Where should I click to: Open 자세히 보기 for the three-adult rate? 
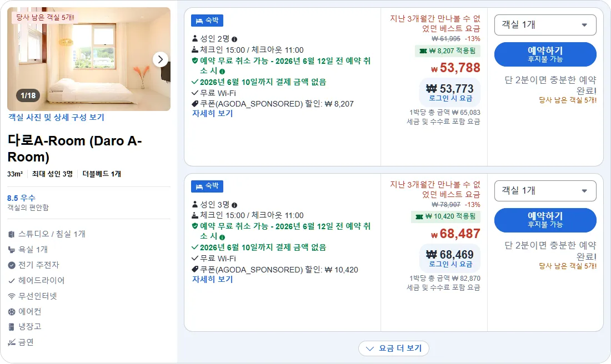pos(212,280)
